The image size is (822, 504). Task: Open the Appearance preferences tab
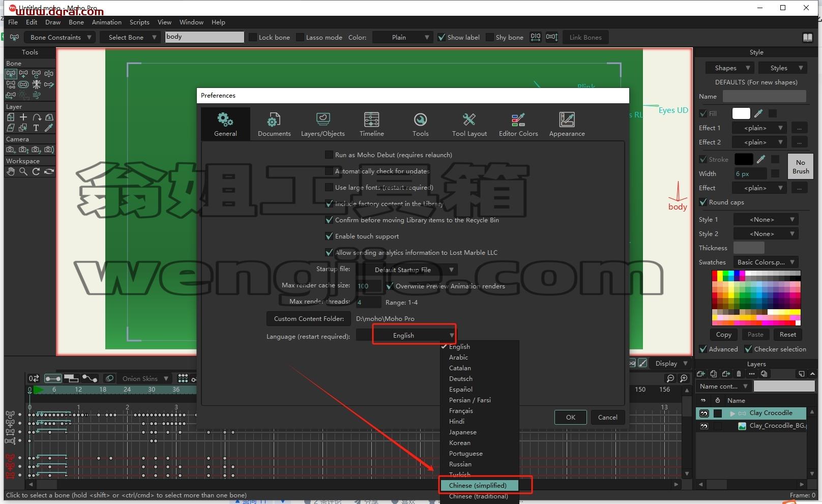(567, 124)
